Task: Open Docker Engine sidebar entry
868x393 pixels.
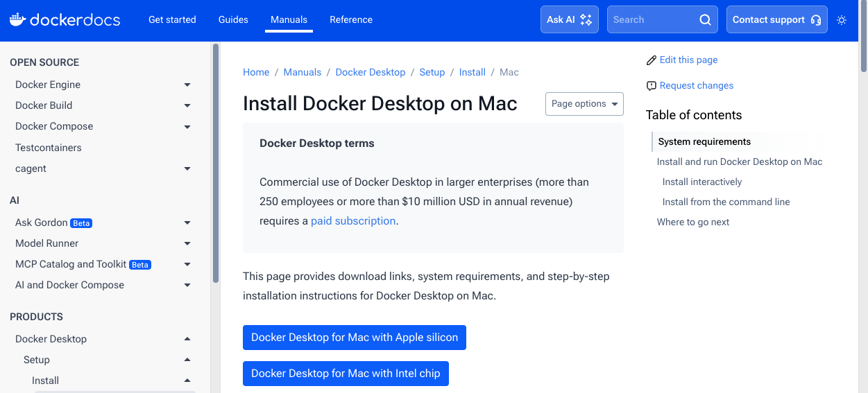Action: click(48, 85)
